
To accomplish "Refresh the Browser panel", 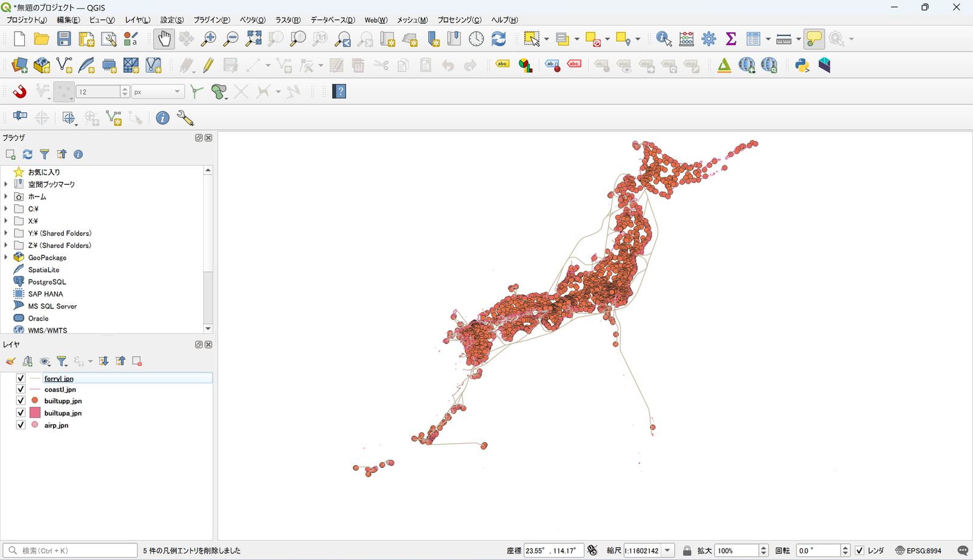I will (27, 154).
